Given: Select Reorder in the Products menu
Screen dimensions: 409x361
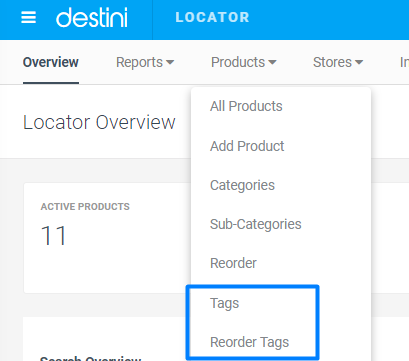Looking at the screenshot, I should tap(233, 263).
